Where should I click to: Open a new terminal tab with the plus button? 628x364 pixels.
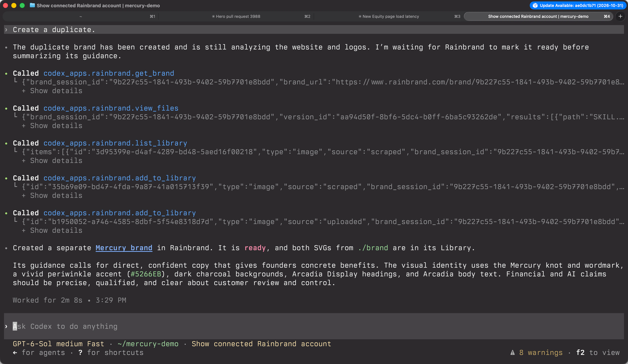[620, 16]
